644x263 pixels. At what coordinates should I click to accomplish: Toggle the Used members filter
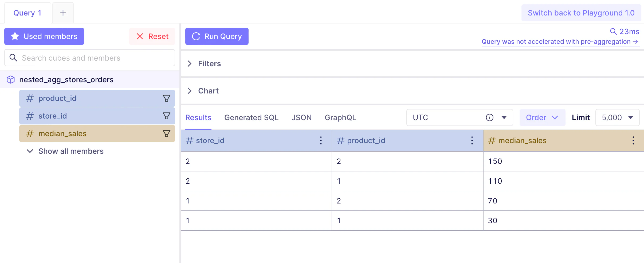coord(44,36)
